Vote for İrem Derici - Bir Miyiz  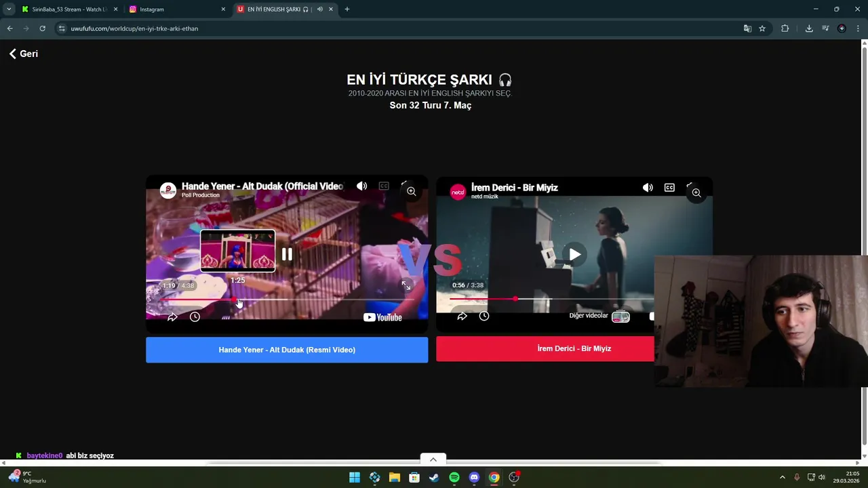(x=545, y=348)
